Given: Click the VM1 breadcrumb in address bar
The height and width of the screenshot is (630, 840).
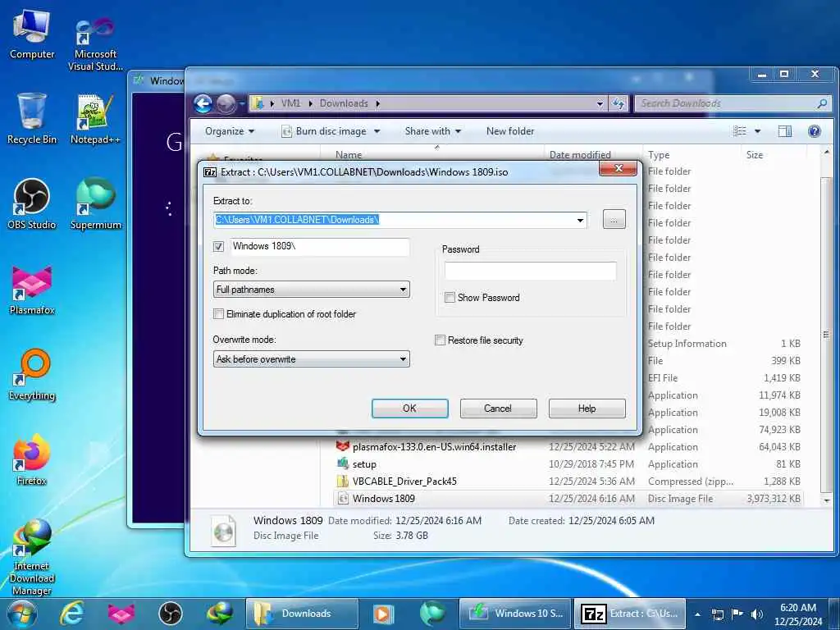Looking at the screenshot, I should tap(291, 103).
